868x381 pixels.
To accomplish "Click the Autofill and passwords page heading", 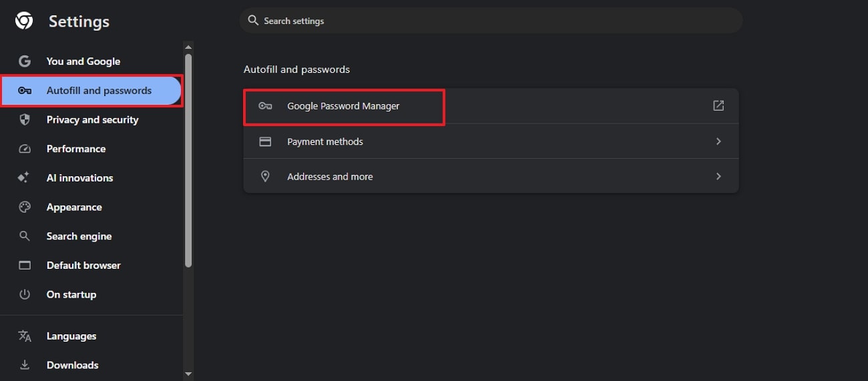I will (296, 69).
